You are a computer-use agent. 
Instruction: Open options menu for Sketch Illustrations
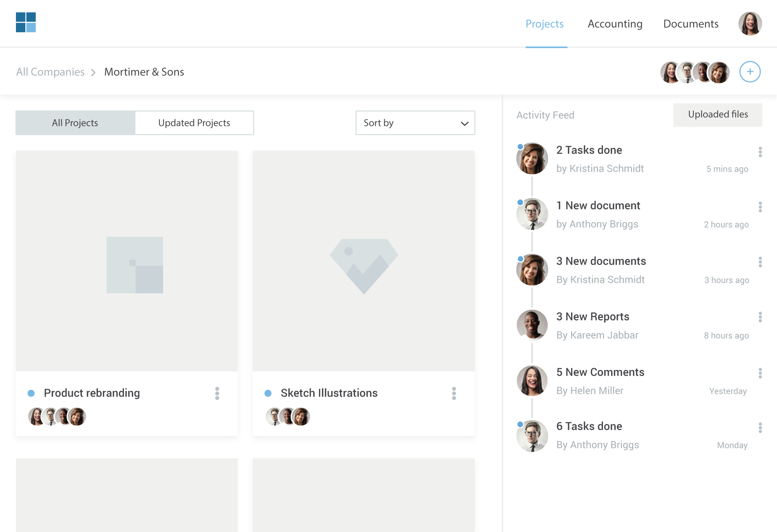point(454,393)
